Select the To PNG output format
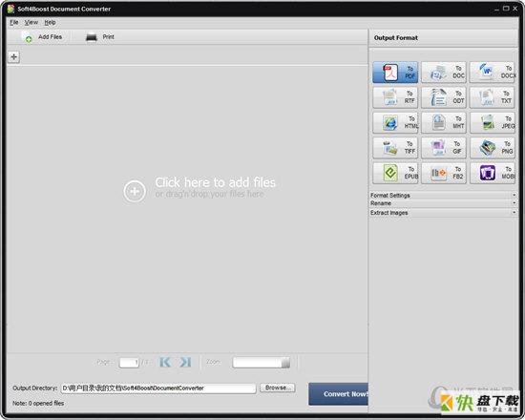 point(493,148)
